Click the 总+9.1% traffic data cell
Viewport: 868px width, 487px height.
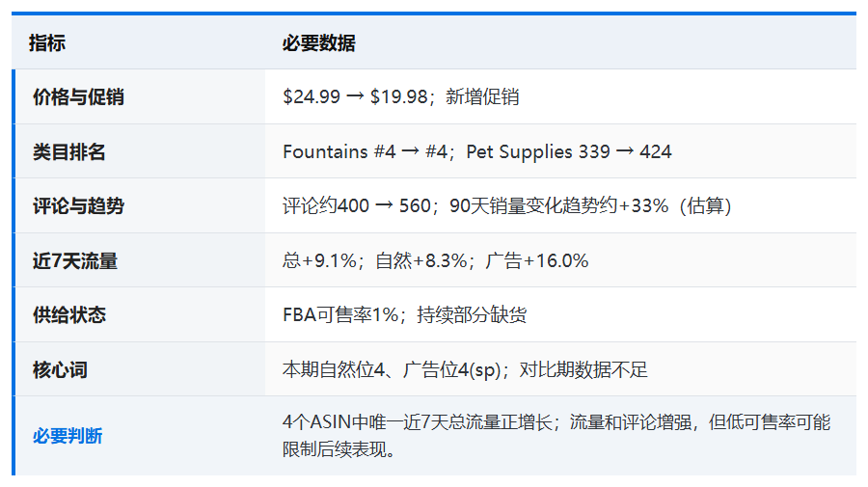click(x=559, y=260)
